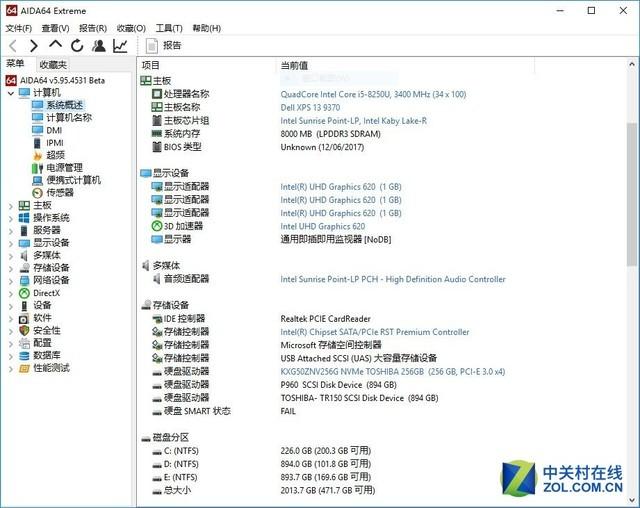Screen dimensions: 640x508
Task: Click the 存储设备 drive icon in the tree
Action: click(x=24, y=268)
